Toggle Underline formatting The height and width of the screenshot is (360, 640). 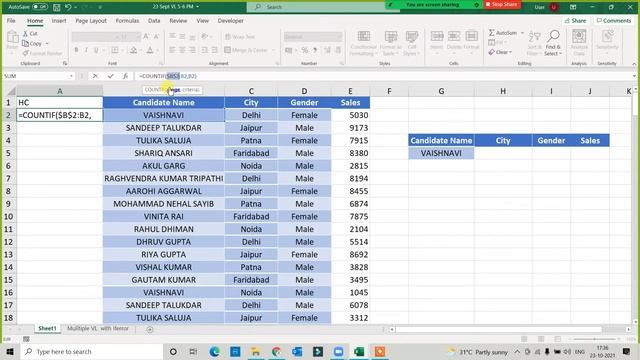click(96, 50)
